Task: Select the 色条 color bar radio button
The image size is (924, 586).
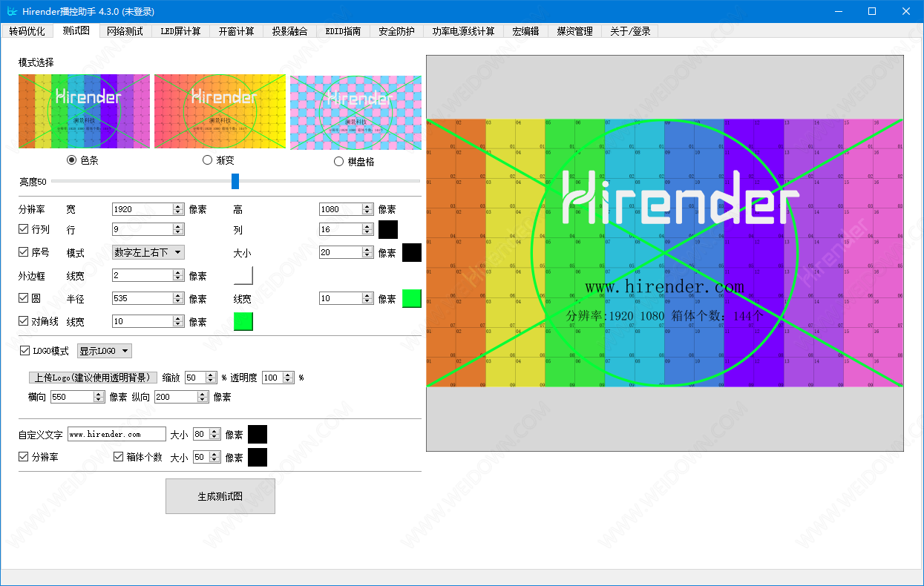Action: coord(72,160)
